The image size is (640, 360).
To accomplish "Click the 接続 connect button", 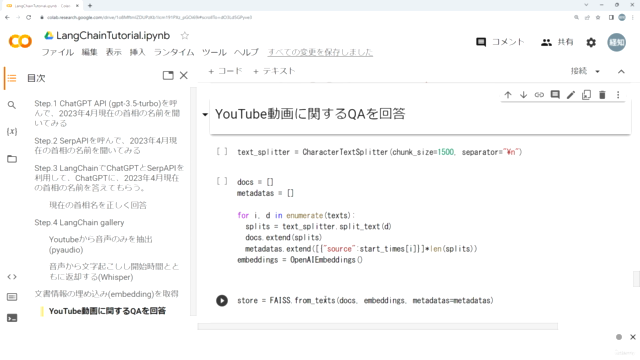I will pos(579,71).
